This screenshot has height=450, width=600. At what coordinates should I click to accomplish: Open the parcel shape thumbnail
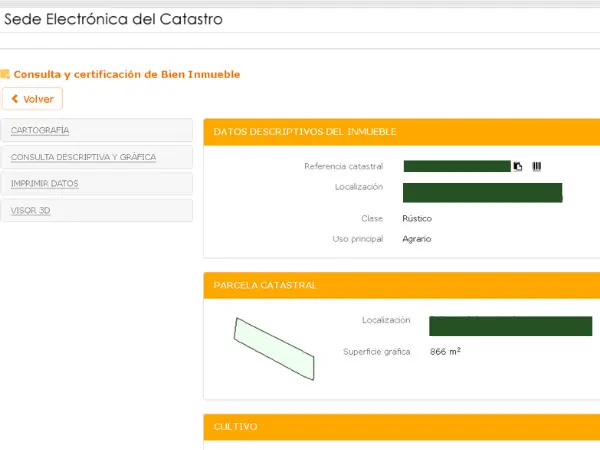(274, 348)
